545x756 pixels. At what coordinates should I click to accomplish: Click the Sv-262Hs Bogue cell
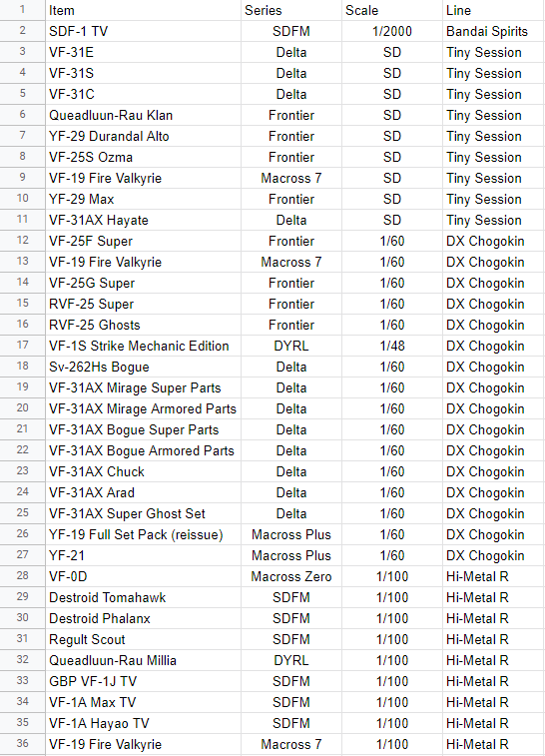point(143,367)
